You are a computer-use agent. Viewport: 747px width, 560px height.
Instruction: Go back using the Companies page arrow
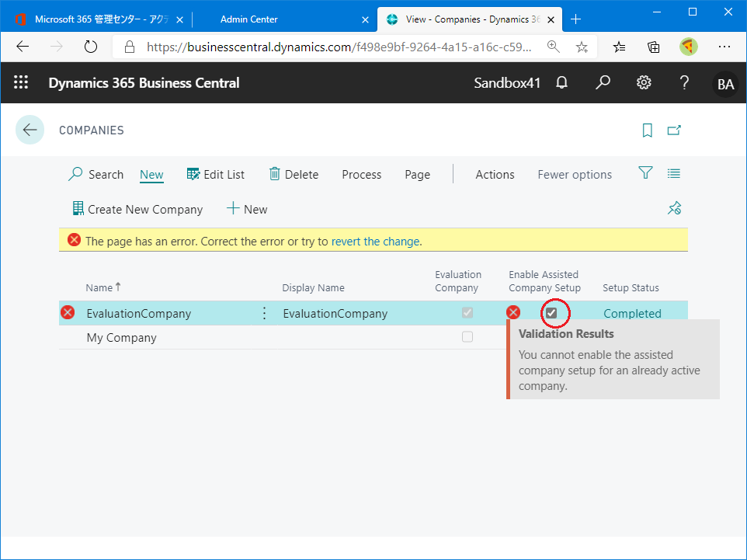(x=30, y=130)
